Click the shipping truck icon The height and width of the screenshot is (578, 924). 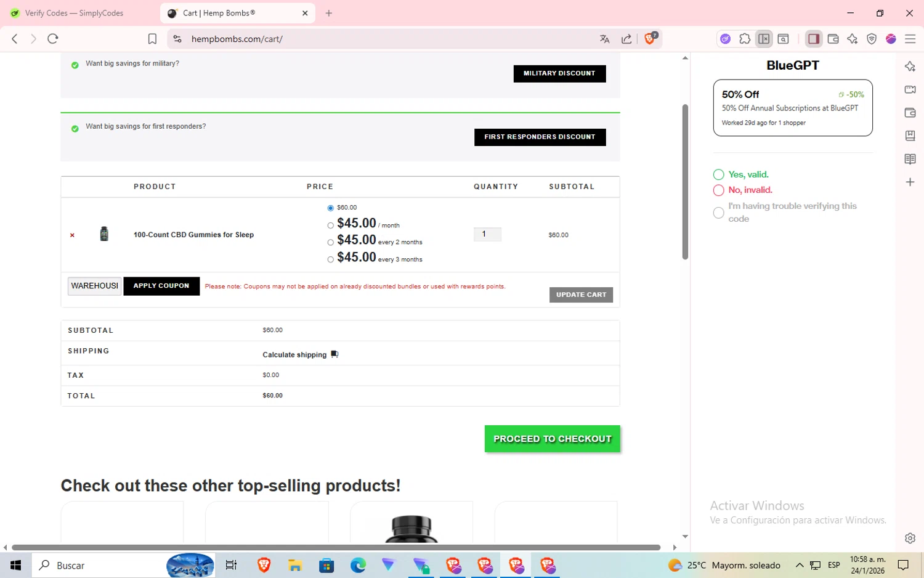334,354
